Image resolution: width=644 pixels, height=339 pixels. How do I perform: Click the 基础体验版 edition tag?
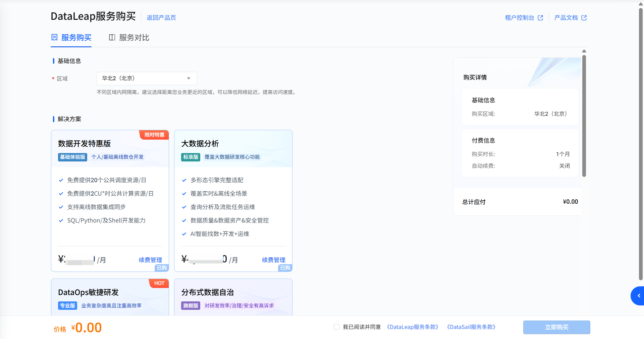point(72,157)
